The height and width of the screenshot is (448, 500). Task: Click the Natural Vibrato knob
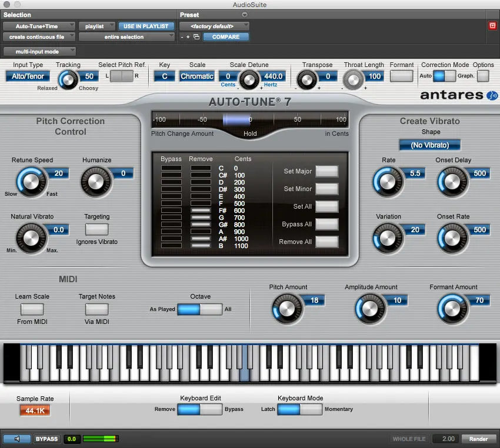[x=31, y=238]
